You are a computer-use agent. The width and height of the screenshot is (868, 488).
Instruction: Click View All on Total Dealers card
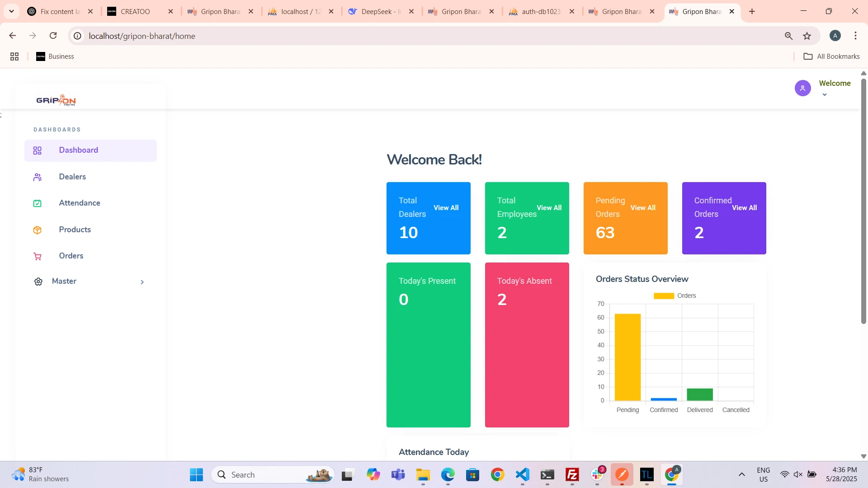coord(446,208)
